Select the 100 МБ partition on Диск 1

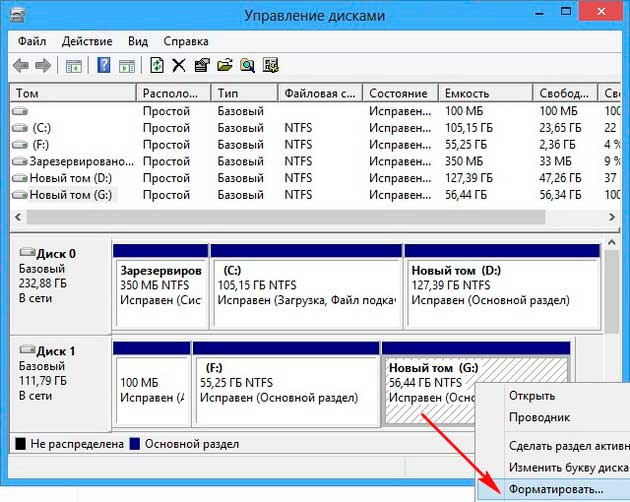[151, 384]
